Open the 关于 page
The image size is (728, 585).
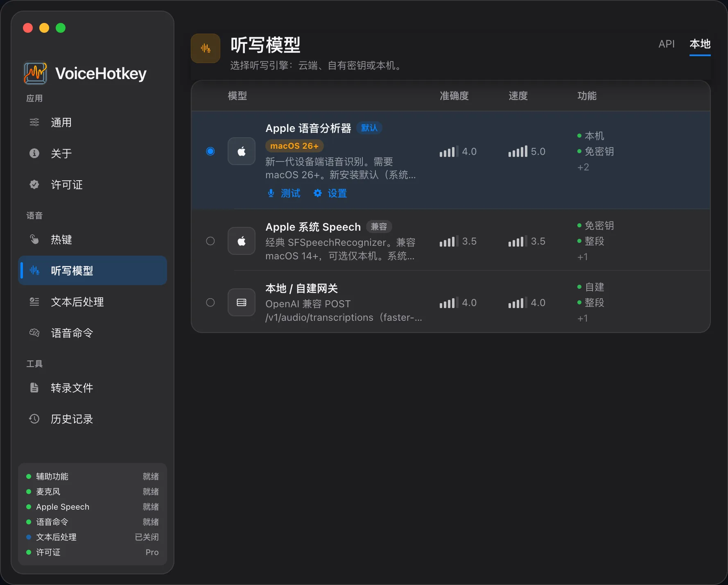click(x=93, y=153)
